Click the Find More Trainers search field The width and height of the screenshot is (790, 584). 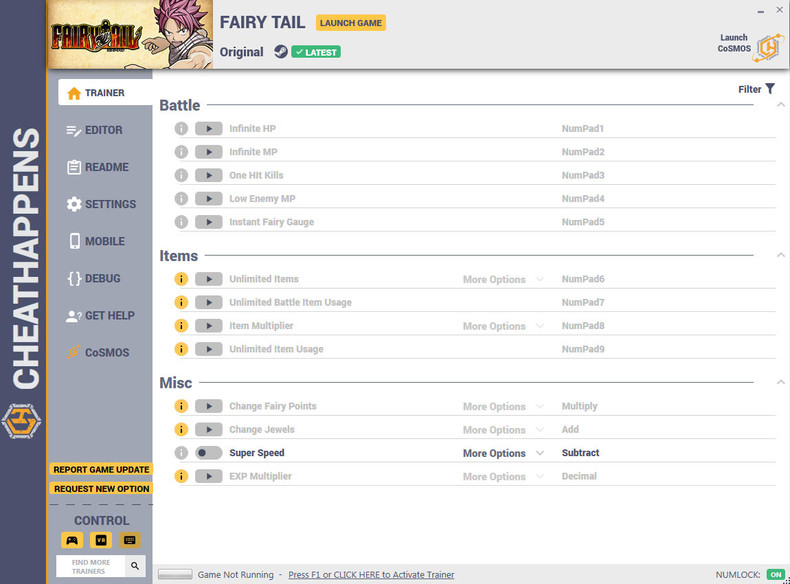click(91, 566)
